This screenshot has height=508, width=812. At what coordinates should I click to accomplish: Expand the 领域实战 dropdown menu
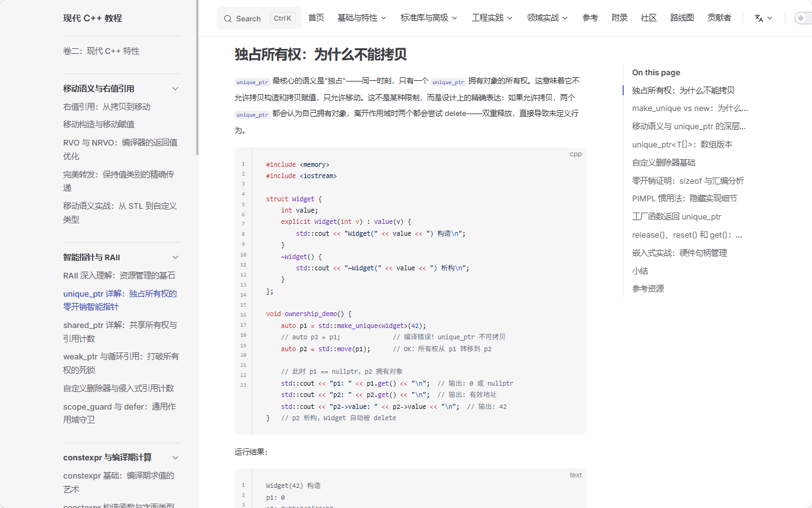point(548,18)
